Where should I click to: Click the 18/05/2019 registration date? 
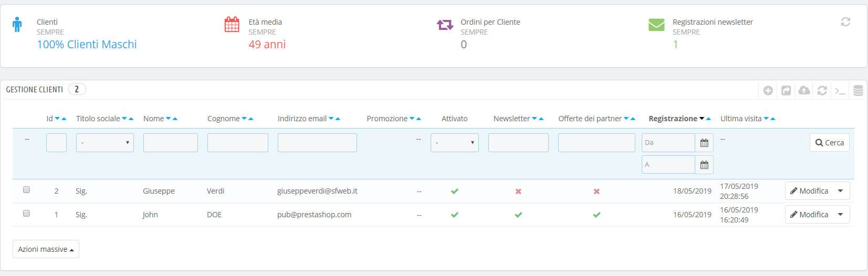692,191
